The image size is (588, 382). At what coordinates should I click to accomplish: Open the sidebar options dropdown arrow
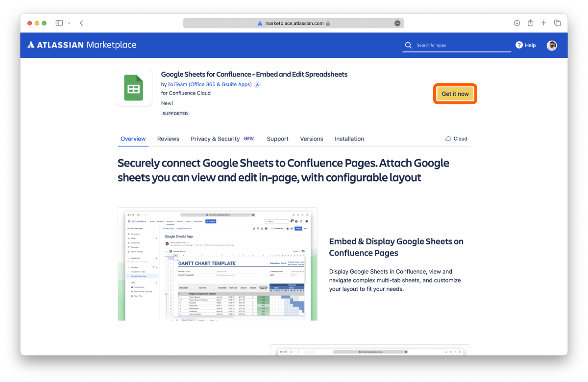[x=69, y=23]
